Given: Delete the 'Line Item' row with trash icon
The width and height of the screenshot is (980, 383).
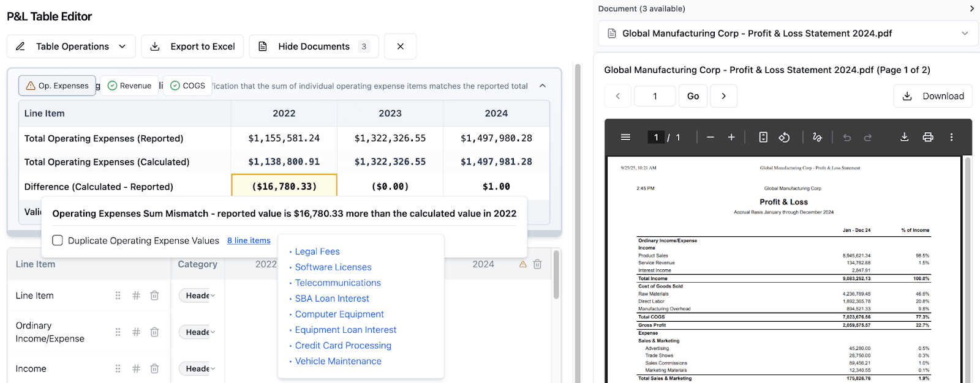Looking at the screenshot, I should tap(154, 296).
